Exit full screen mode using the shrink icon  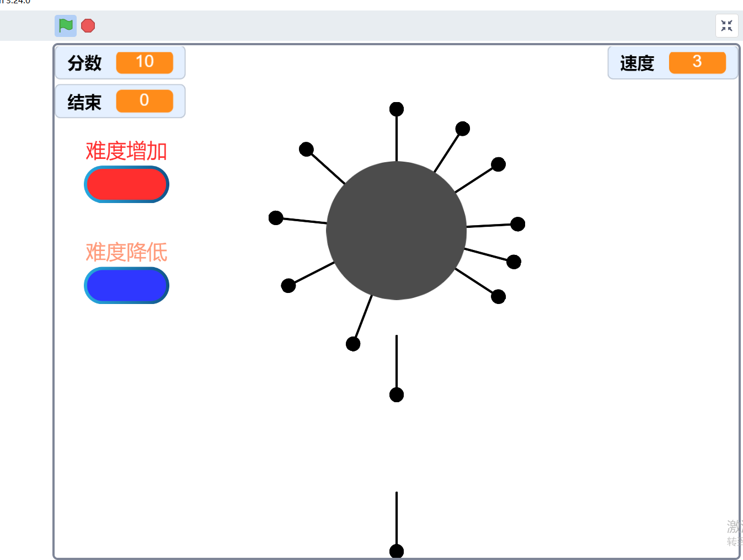point(726,25)
